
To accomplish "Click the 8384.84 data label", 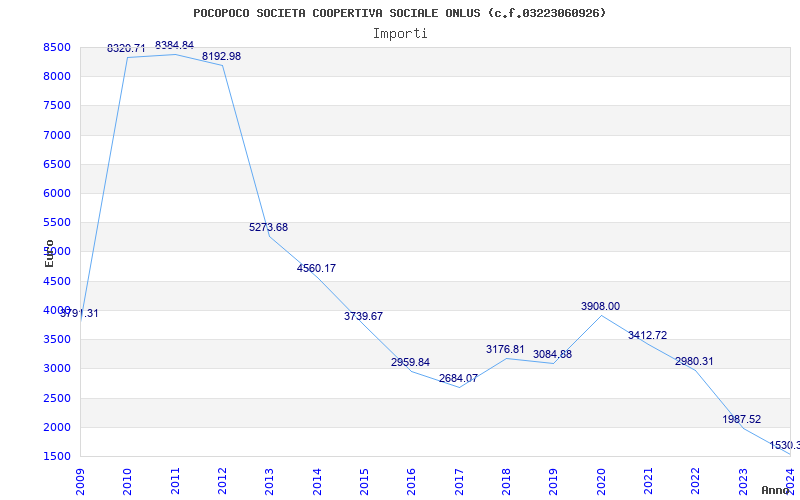I will click(174, 45).
